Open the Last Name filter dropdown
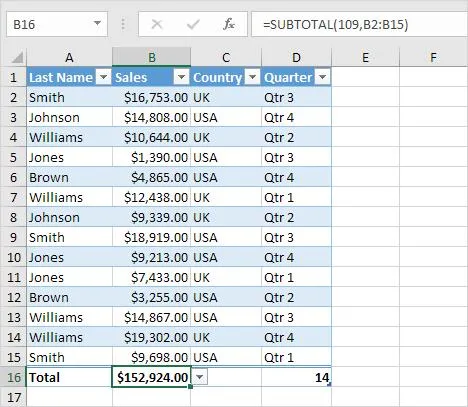468x407 pixels. pos(104,77)
